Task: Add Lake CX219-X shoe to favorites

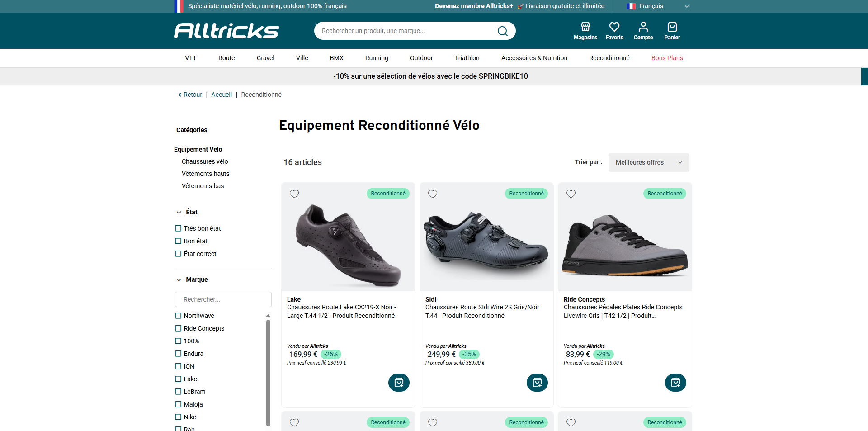Action: 294,194
